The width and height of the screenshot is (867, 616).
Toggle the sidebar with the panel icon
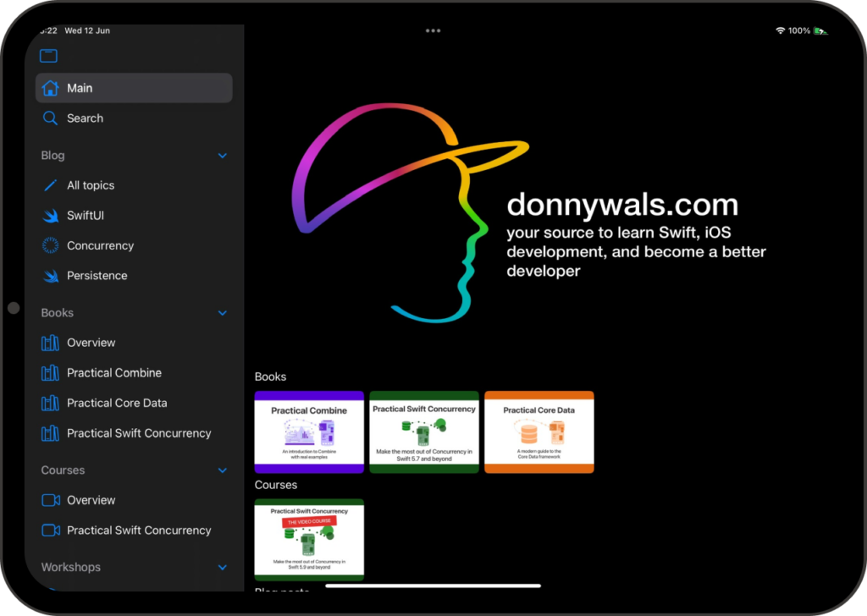pyautogui.click(x=48, y=56)
